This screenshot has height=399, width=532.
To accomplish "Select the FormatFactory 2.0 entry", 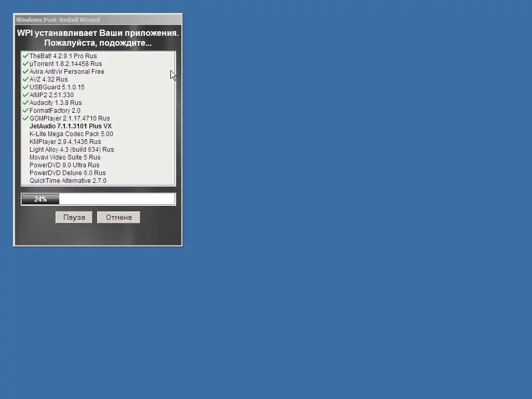I will [x=55, y=111].
